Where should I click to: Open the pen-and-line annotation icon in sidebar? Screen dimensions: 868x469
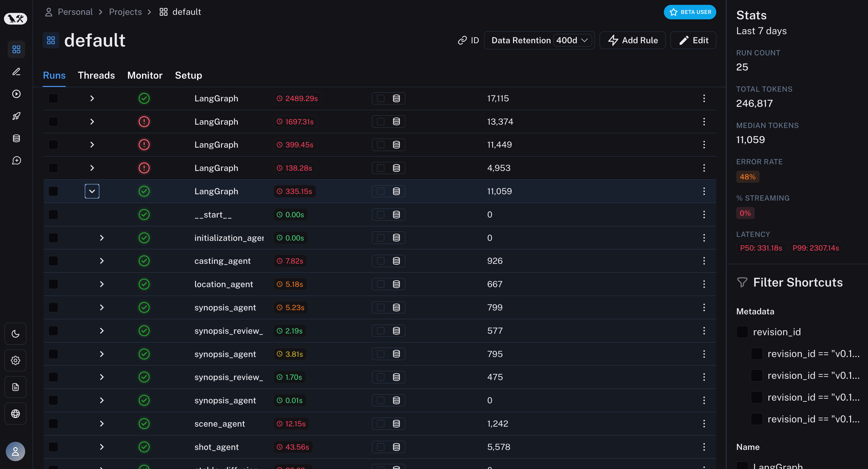pos(16,72)
